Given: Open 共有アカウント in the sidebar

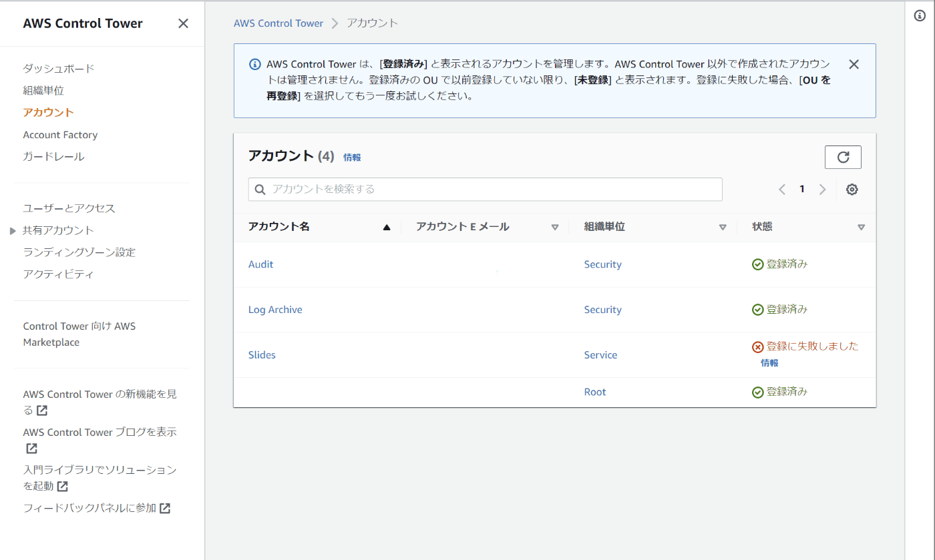Looking at the screenshot, I should pyautogui.click(x=58, y=230).
